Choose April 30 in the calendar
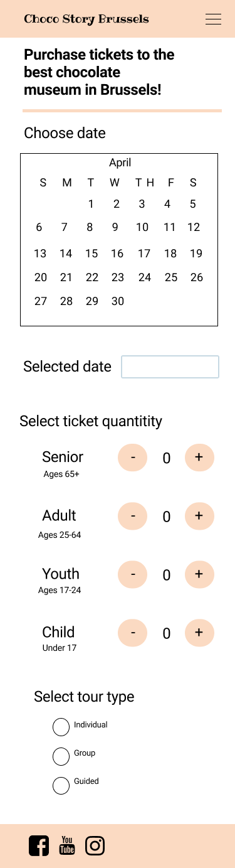 pos(117,301)
